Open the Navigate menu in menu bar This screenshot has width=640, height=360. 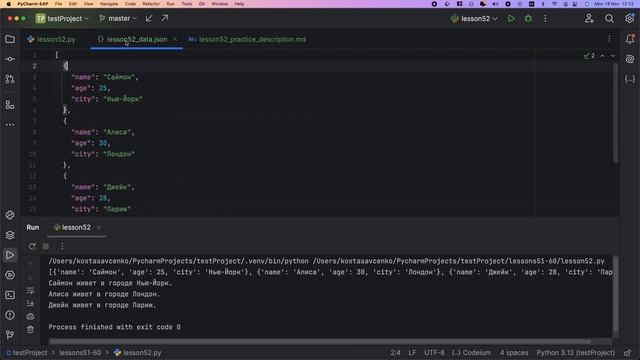click(x=109, y=4)
